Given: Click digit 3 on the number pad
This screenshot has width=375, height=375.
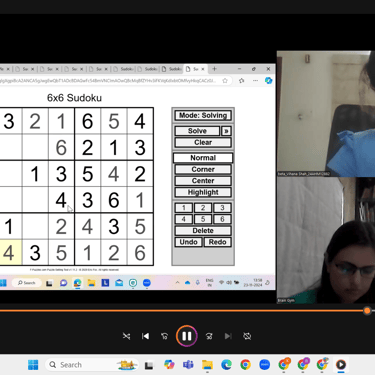Looking at the screenshot, I should pyautogui.click(x=222, y=208).
